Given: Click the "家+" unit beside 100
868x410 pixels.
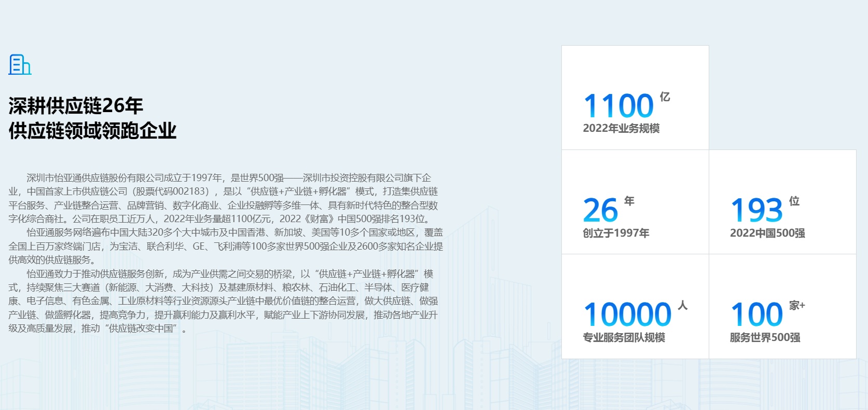Looking at the screenshot, I should pos(797,305).
